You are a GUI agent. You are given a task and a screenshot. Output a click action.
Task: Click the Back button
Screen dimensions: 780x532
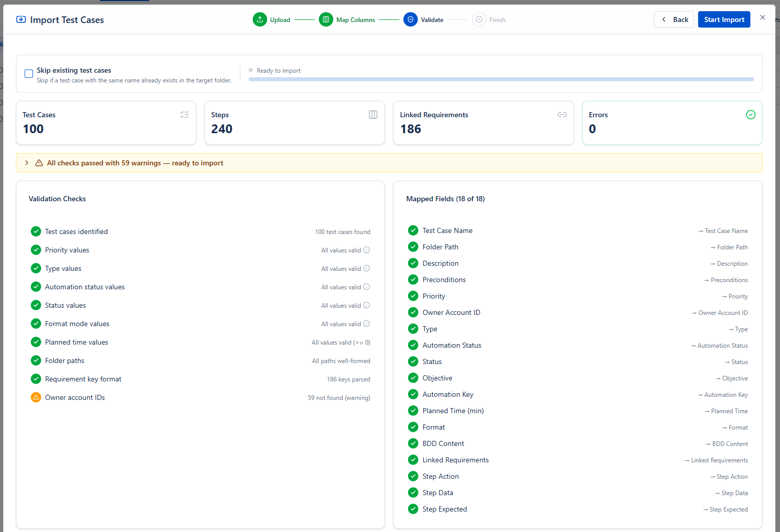click(674, 19)
